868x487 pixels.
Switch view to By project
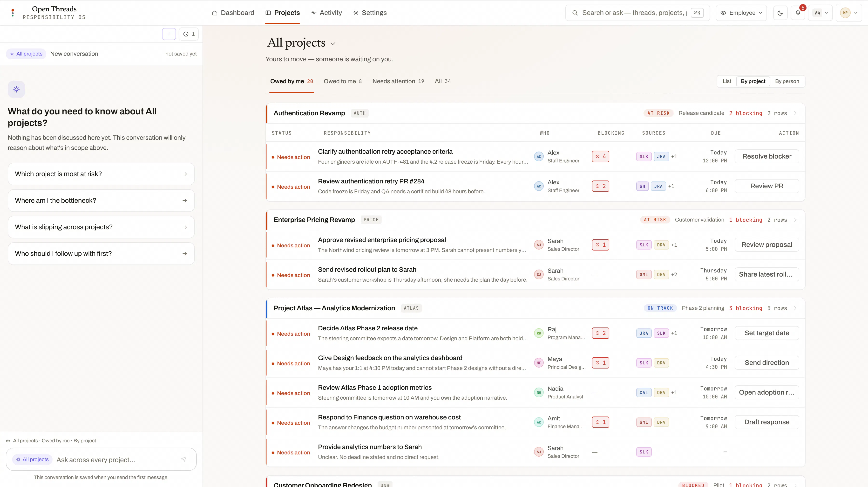pyautogui.click(x=753, y=81)
